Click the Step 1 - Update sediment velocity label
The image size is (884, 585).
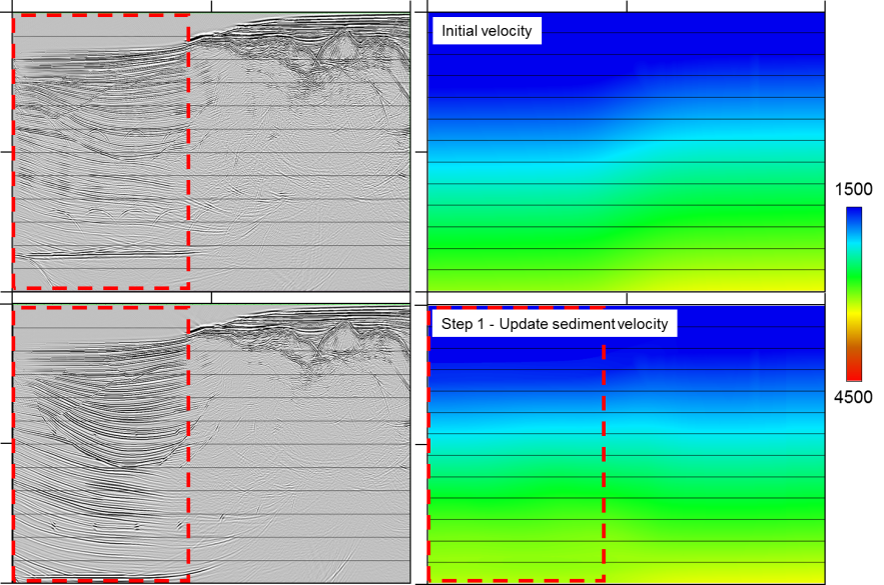pos(557,323)
